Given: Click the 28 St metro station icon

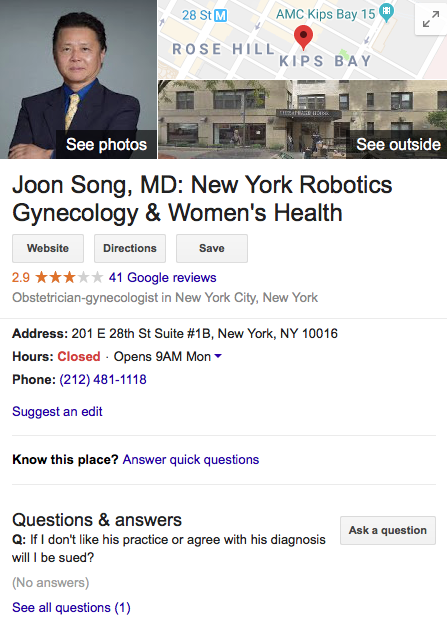Looking at the screenshot, I should [220, 15].
